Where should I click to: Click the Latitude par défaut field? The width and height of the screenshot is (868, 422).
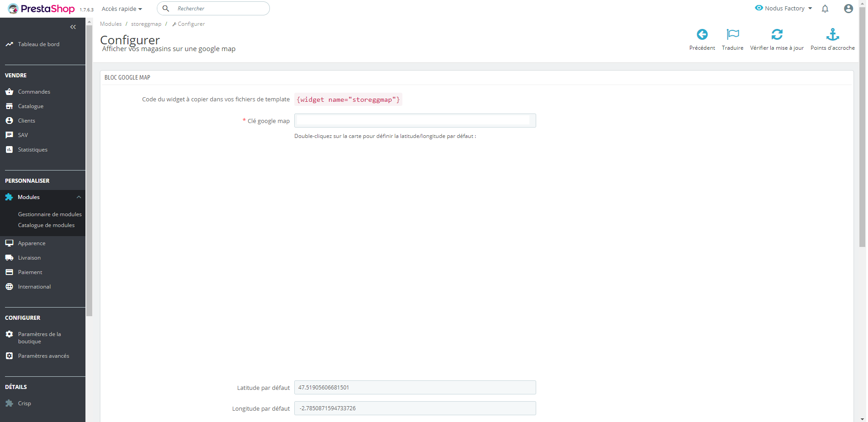point(415,388)
